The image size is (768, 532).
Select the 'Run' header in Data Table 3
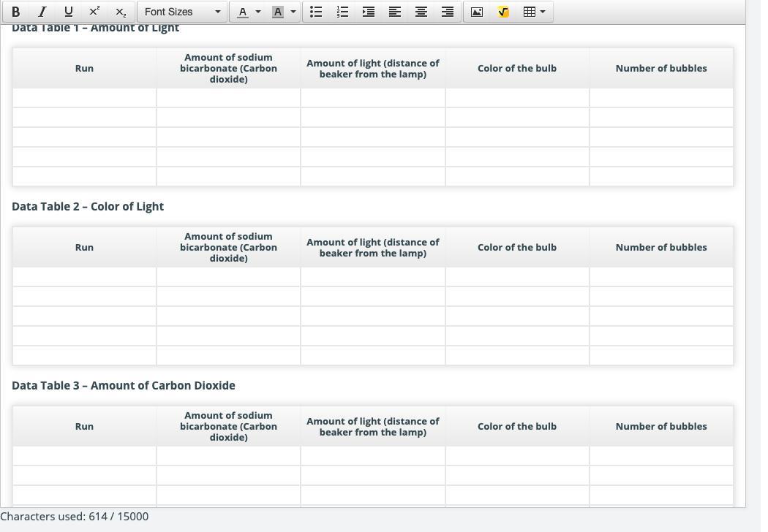coord(84,426)
